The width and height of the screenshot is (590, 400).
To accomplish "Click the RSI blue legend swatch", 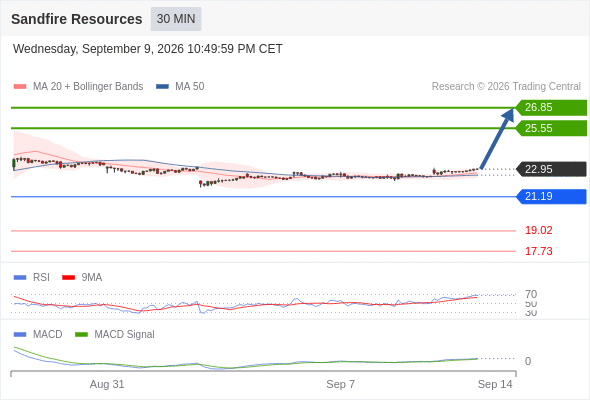I will [x=20, y=278].
